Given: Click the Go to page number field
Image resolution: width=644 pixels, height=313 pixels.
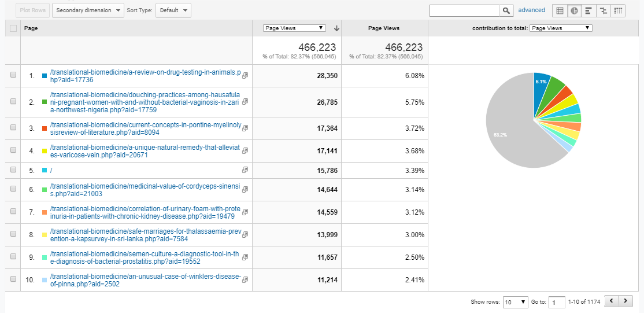Looking at the screenshot, I should coord(557,302).
